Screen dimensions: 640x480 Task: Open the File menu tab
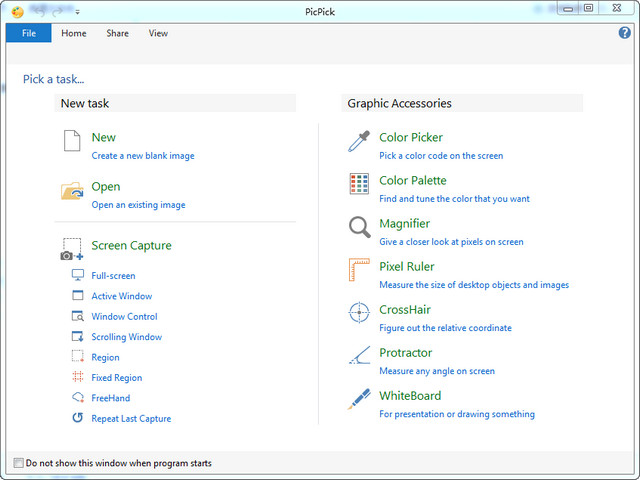coord(28,33)
